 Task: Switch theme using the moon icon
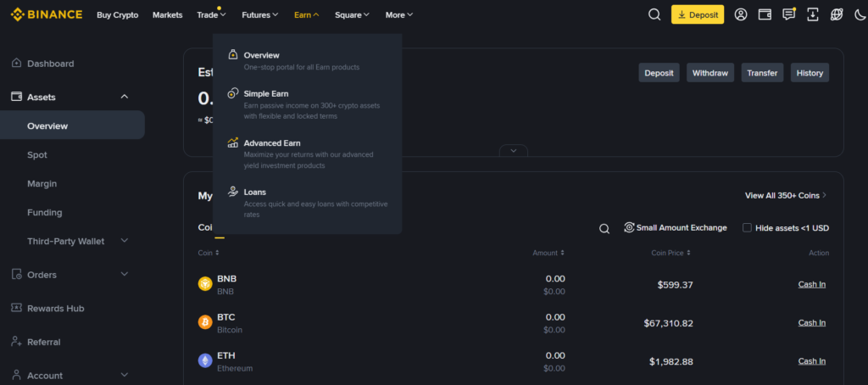coord(860,14)
